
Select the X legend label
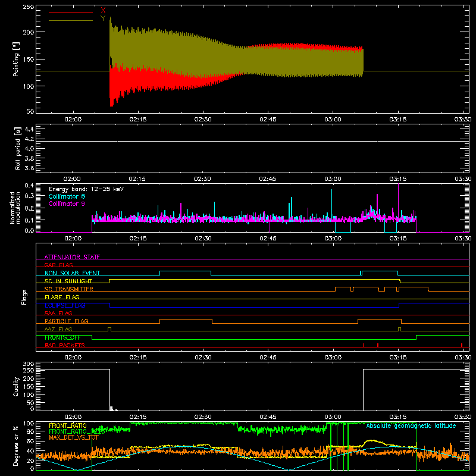[103, 11]
